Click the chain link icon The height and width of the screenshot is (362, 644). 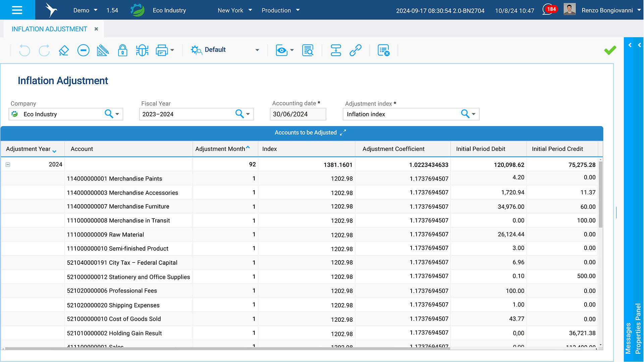[355, 50]
